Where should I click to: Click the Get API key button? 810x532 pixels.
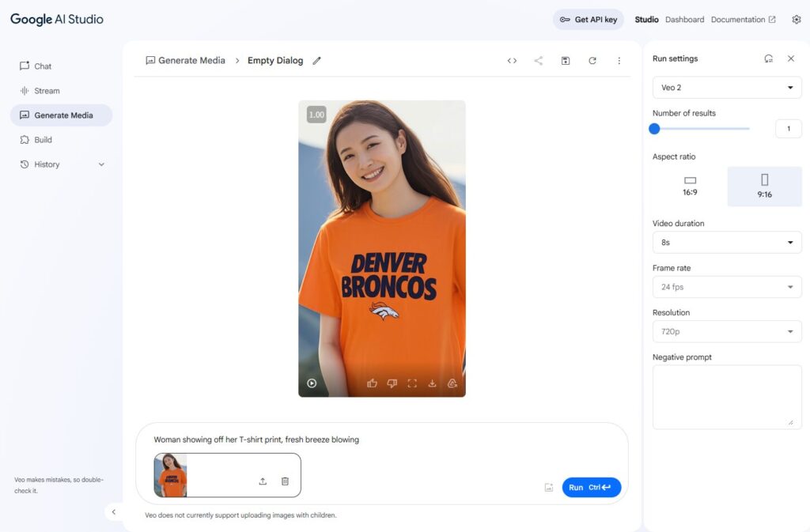589,20
